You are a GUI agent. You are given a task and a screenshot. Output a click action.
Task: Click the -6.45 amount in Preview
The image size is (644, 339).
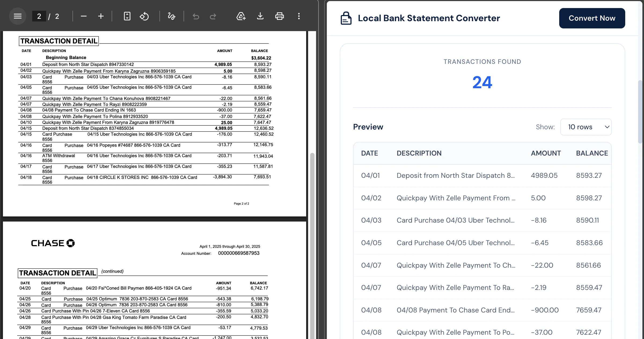(x=540, y=243)
